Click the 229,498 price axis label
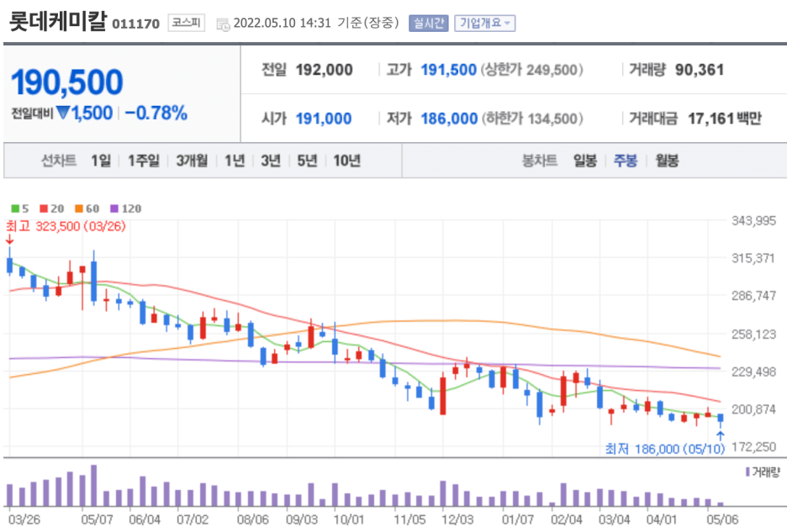787x532 pixels. coord(753,371)
